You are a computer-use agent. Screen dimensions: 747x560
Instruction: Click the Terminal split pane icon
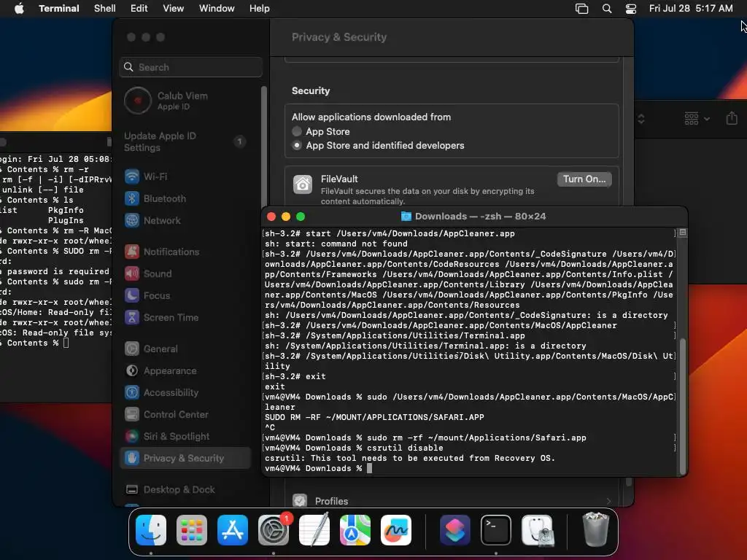tap(682, 233)
